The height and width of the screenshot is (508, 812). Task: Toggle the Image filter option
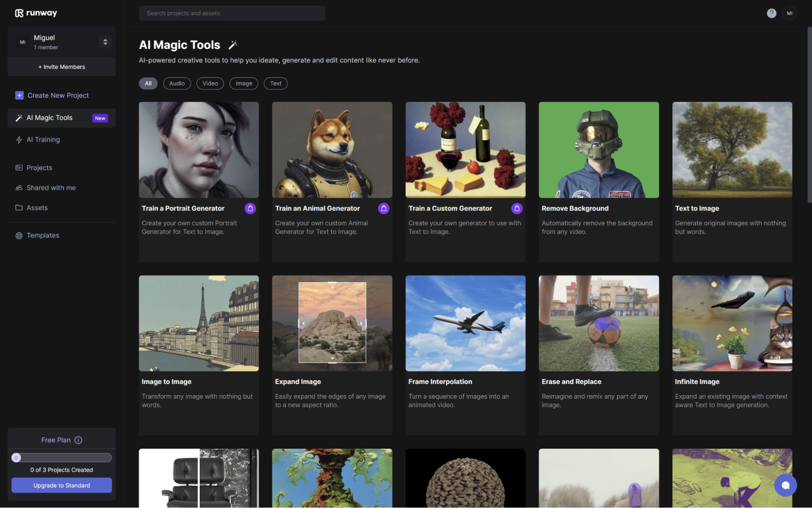click(x=243, y=83)
